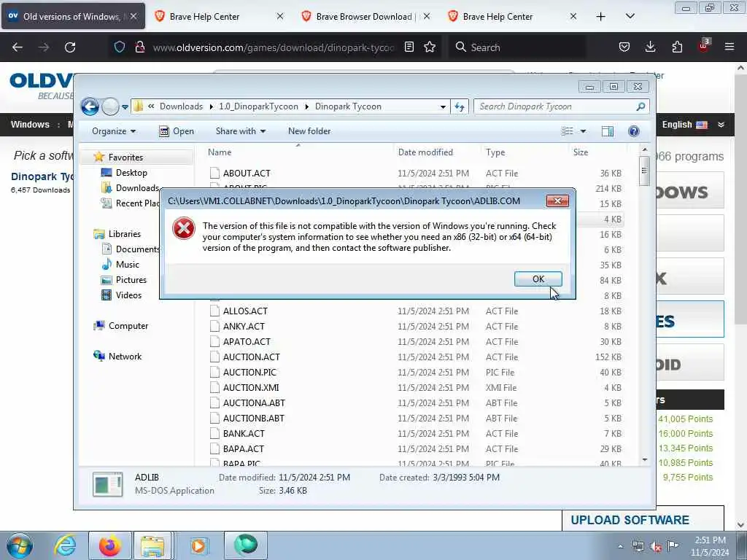Click taskbar volume speaker icon

[x=656, y=547]
